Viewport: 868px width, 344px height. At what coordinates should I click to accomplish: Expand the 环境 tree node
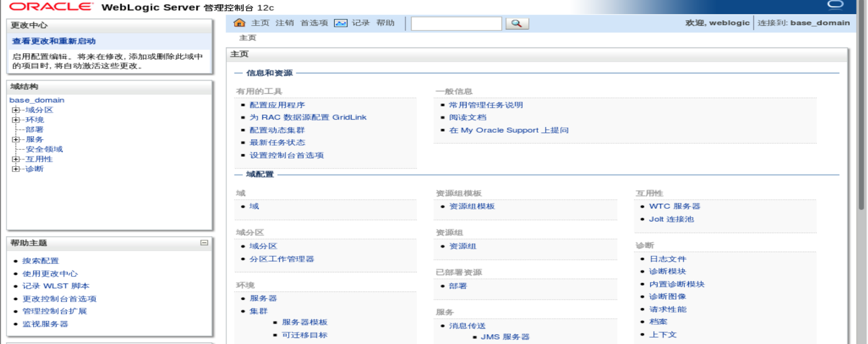tap(16, 120)
